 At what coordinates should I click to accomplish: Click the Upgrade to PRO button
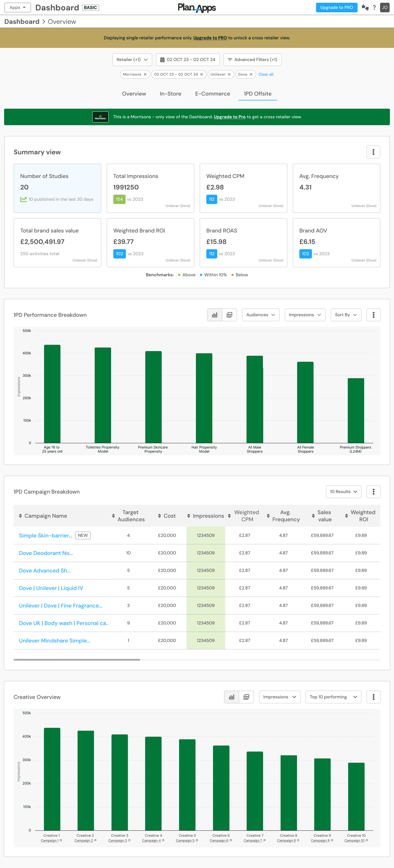(x=337, y=7)
